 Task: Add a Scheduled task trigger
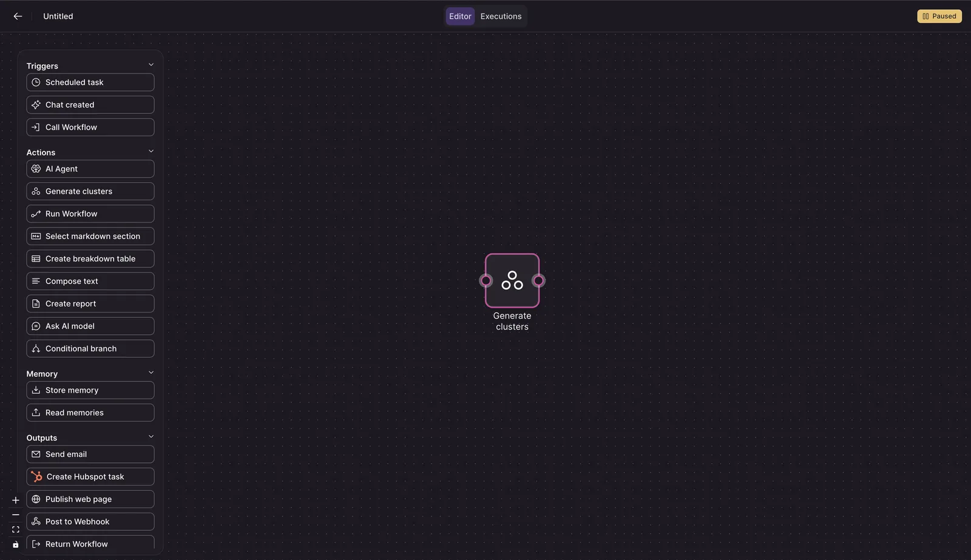(90, 83)
